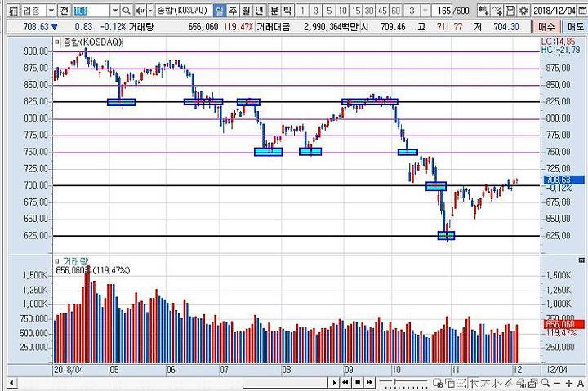Click the chart window add icon

tap(438, 383)
